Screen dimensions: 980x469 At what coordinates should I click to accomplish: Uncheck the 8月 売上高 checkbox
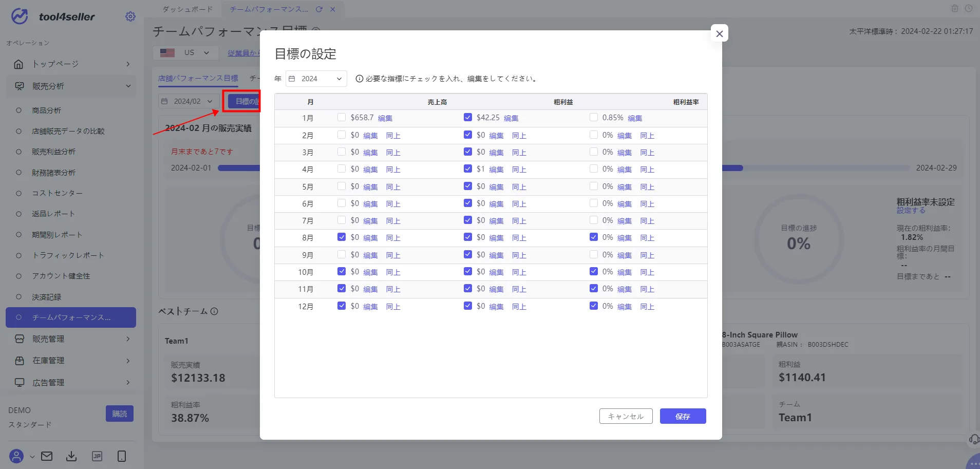(x=342, y=237)
